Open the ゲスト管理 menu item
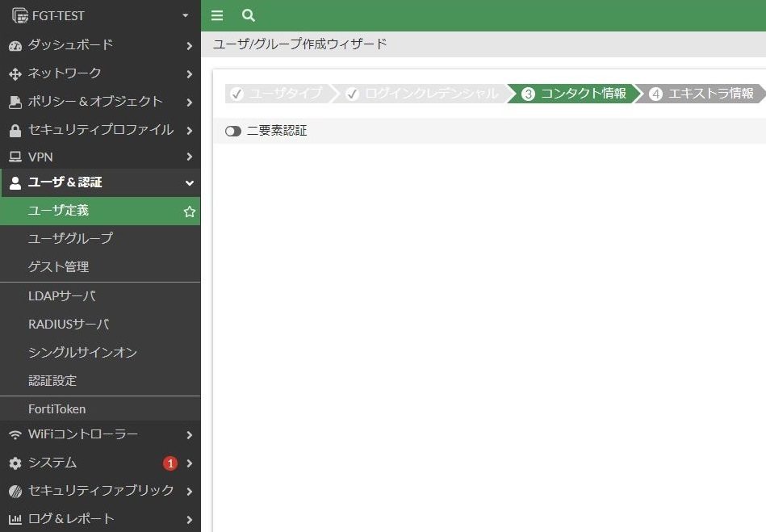Screen dimensions: 766x532 click(x=100, y=266)
